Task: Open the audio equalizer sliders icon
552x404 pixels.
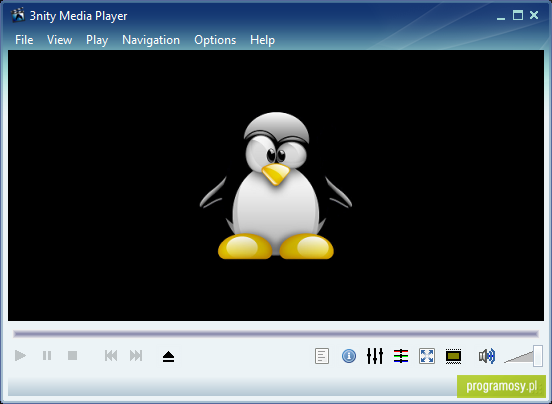Action: pos(375,356)
